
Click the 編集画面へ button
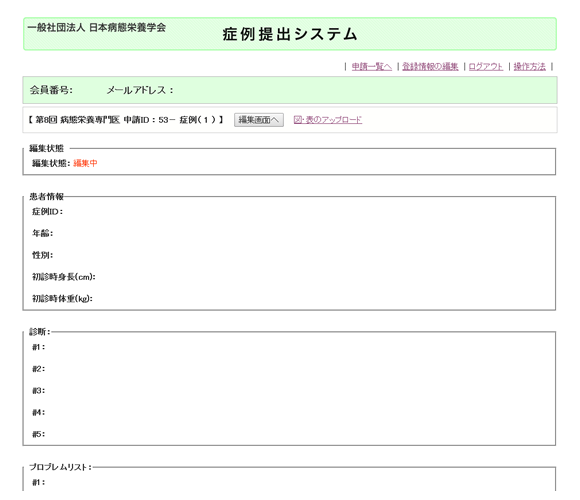pos(259,120)
